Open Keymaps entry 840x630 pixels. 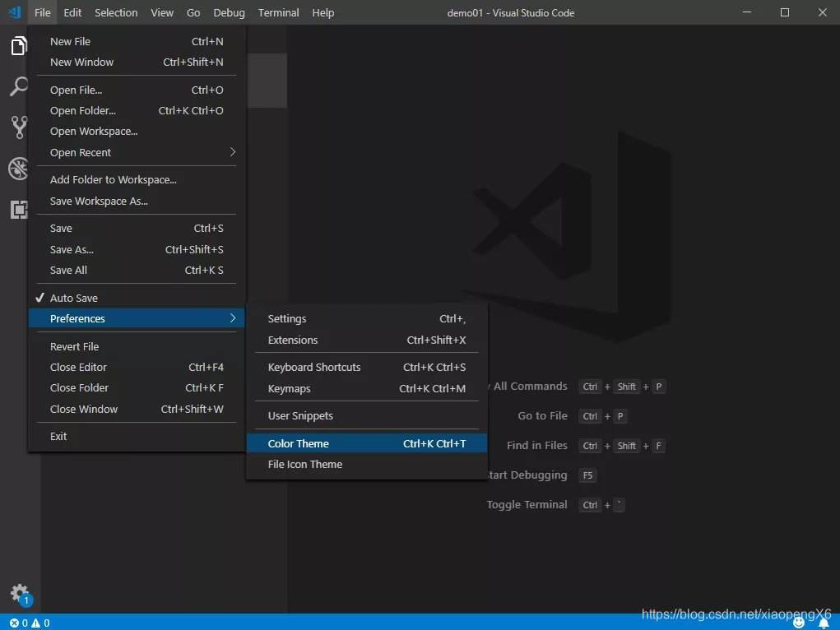point(366,389)
